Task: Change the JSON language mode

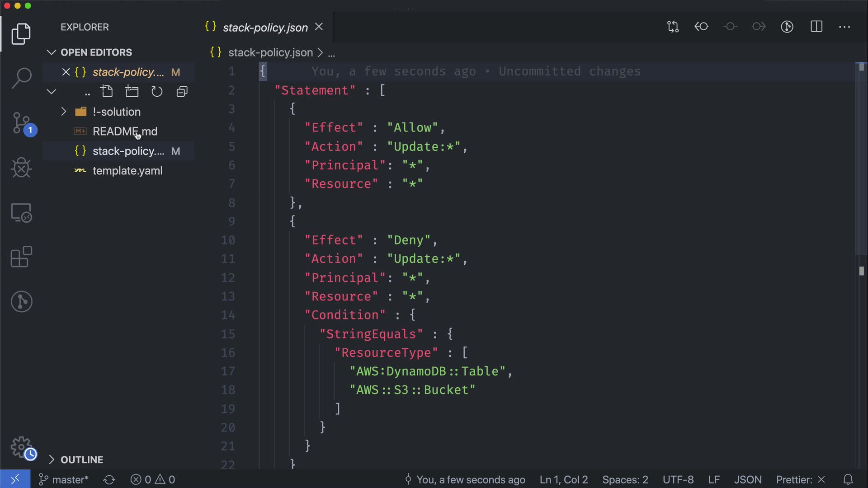Action: click(x=747, y=479)
